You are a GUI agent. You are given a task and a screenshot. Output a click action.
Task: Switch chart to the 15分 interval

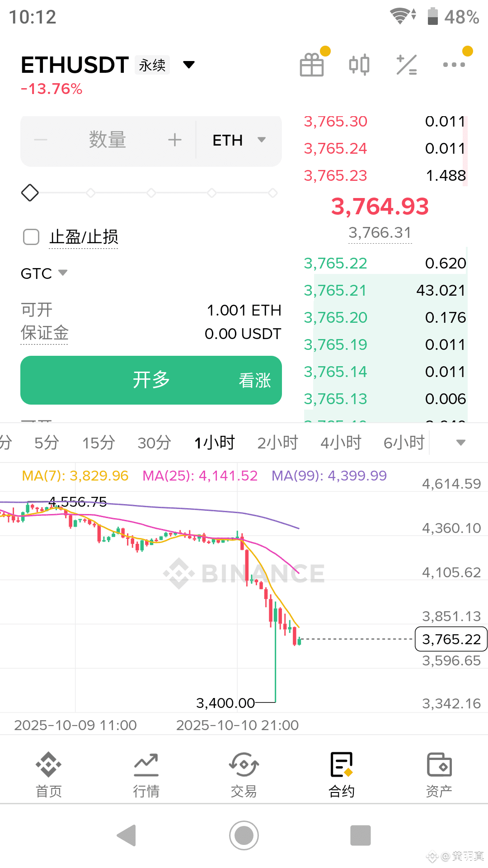[99, 443]
